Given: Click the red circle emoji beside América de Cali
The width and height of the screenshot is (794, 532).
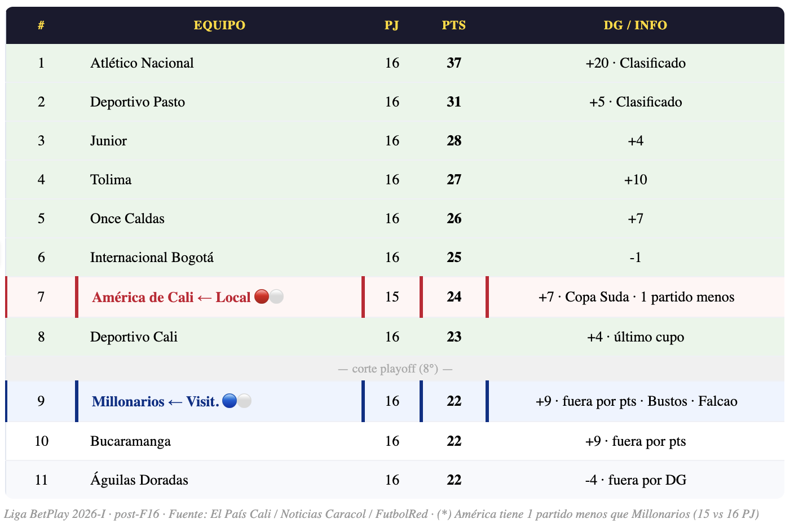Looking at the screenshot, I should click(x=262, y=296).
